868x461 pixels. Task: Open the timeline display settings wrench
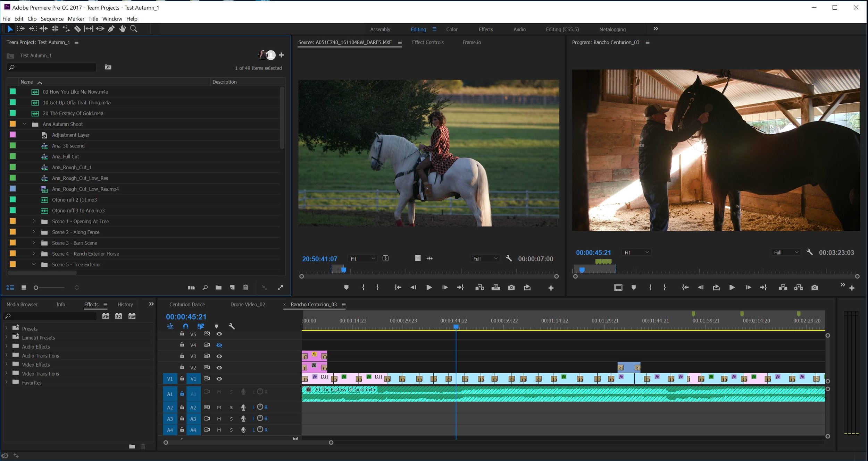[232, 326]
